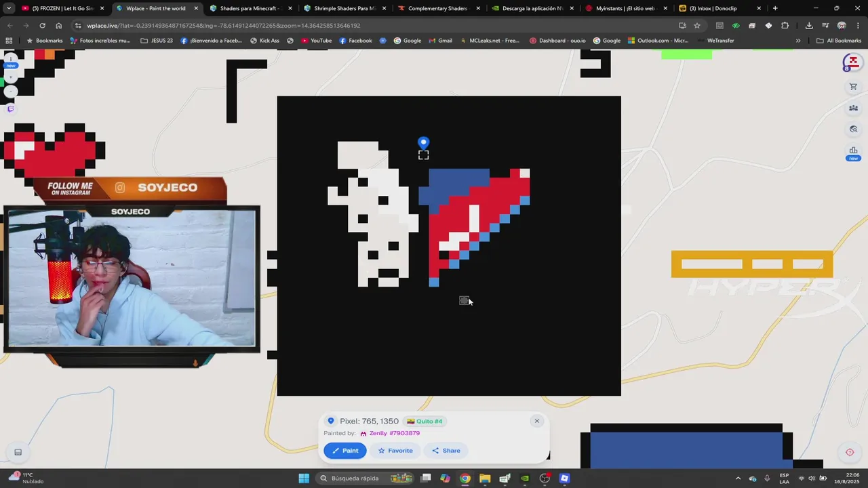Open the alliance people icon
Viewport: 868px width, 488px height.
click(853, 108)
